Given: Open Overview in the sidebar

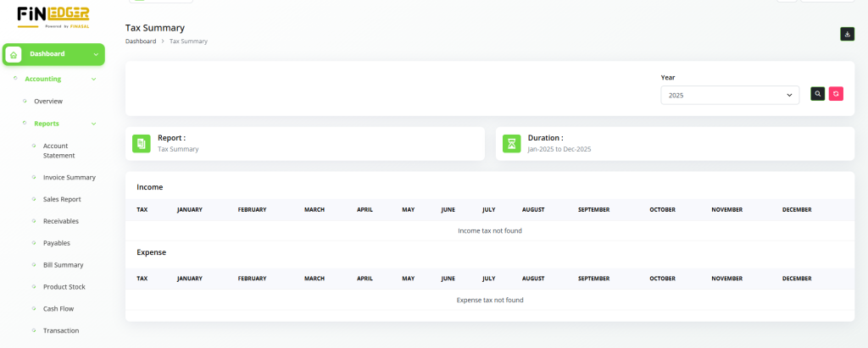Looking at the screenshot, I should [48, 102].
